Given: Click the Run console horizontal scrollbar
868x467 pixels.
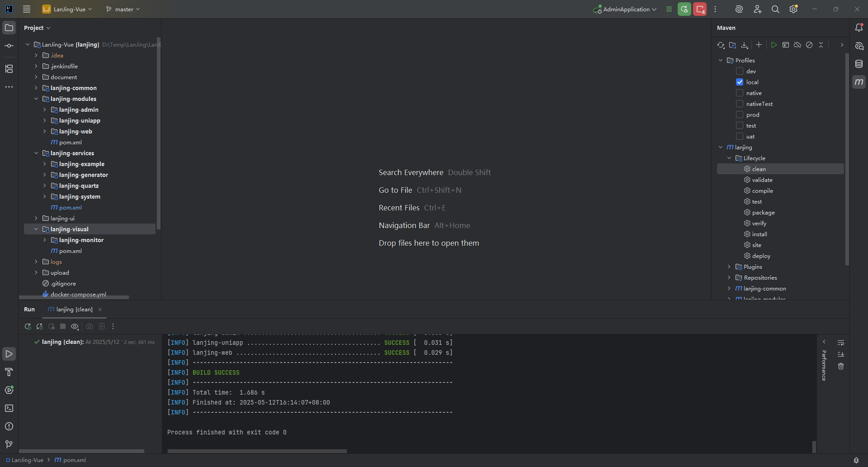Looking at the screenshot, I should click(x=257, y=451).
